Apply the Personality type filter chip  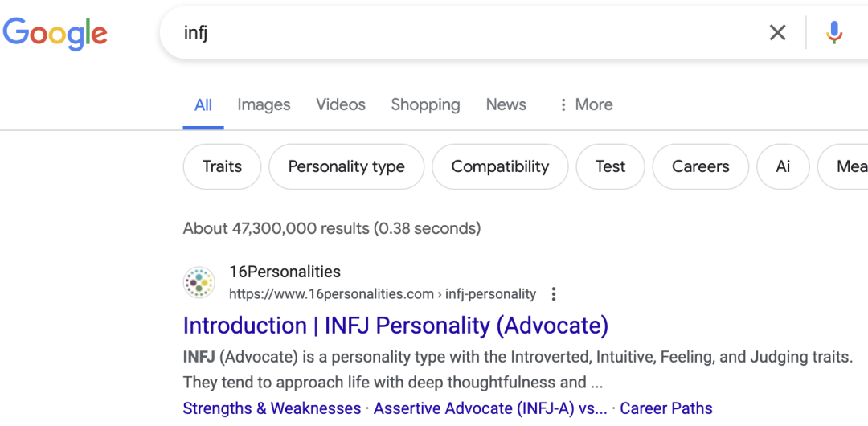tap(346, 166)
